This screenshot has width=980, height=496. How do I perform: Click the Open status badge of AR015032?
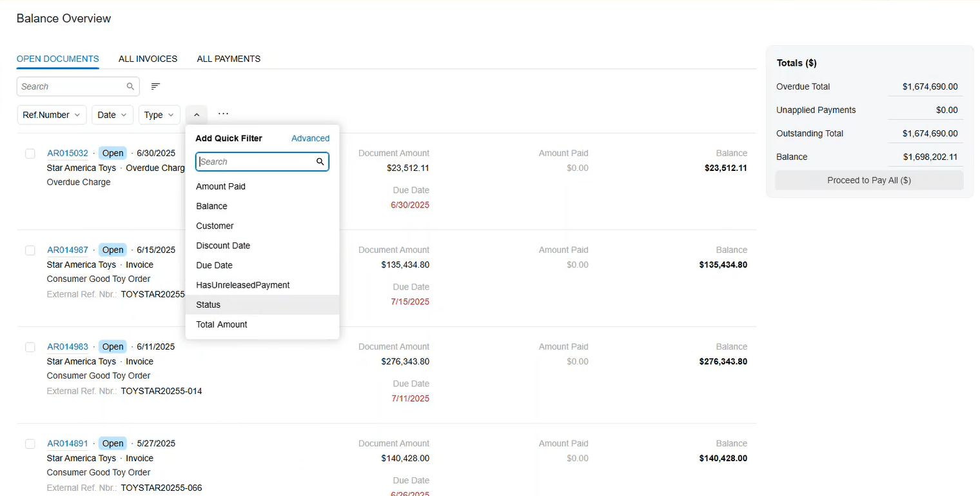113,154
